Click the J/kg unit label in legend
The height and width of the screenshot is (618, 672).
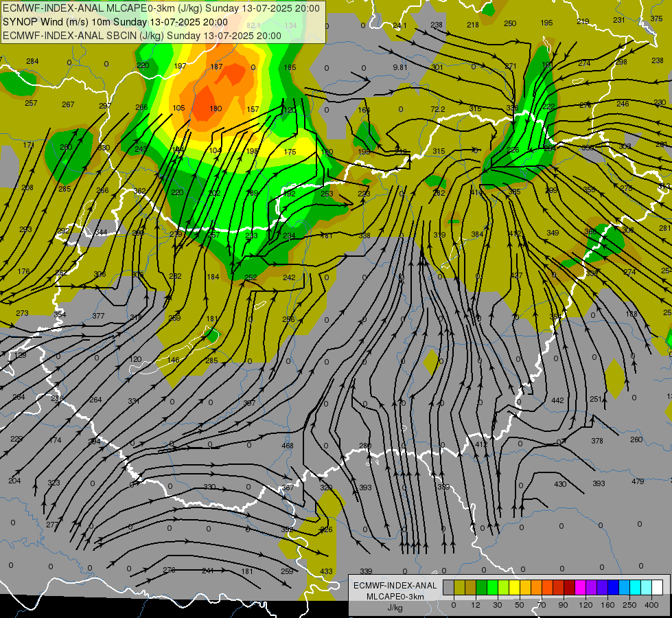[395, 608]
